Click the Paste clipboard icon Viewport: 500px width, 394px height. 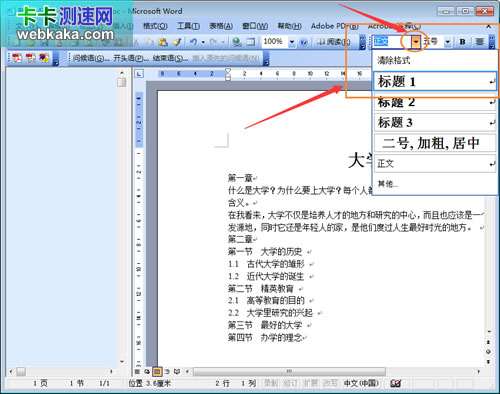[163, 42]
